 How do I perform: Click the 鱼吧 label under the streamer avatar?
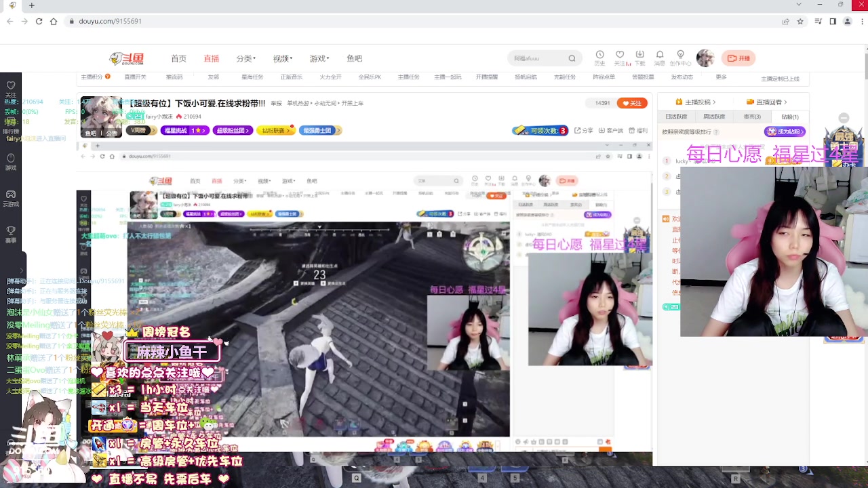point(91,134)
